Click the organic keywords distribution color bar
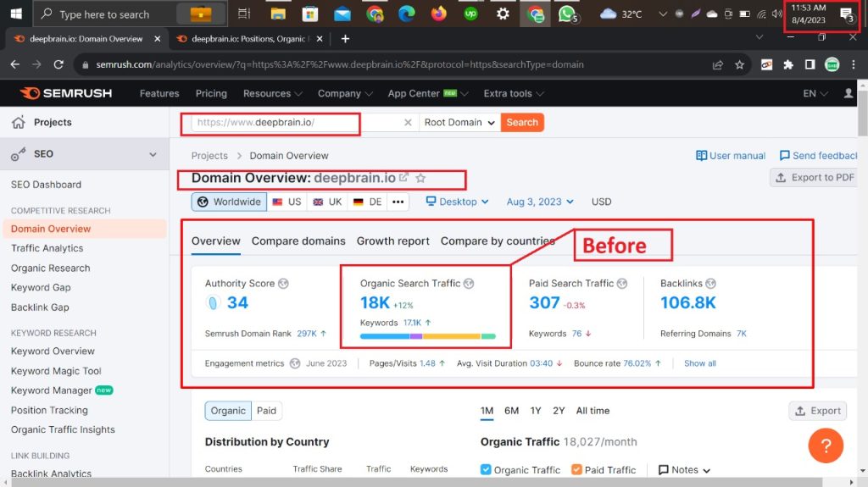868x487 pixels. 427,336
